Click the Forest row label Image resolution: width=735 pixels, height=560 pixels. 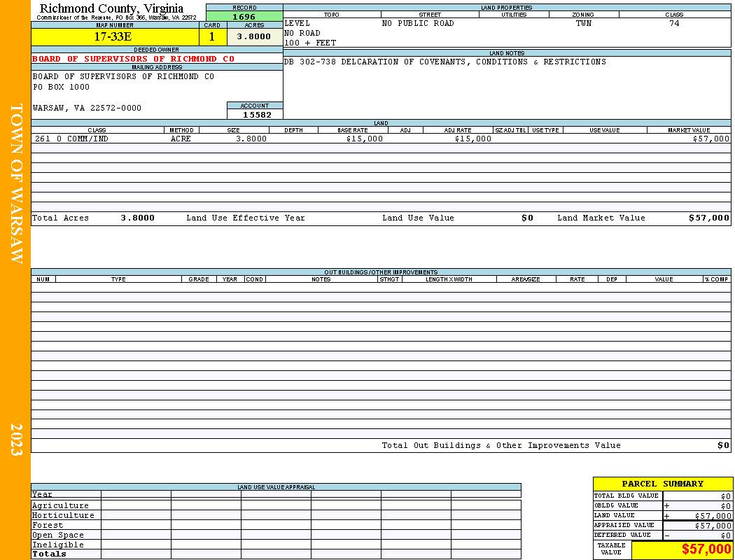tap(48, 525)
